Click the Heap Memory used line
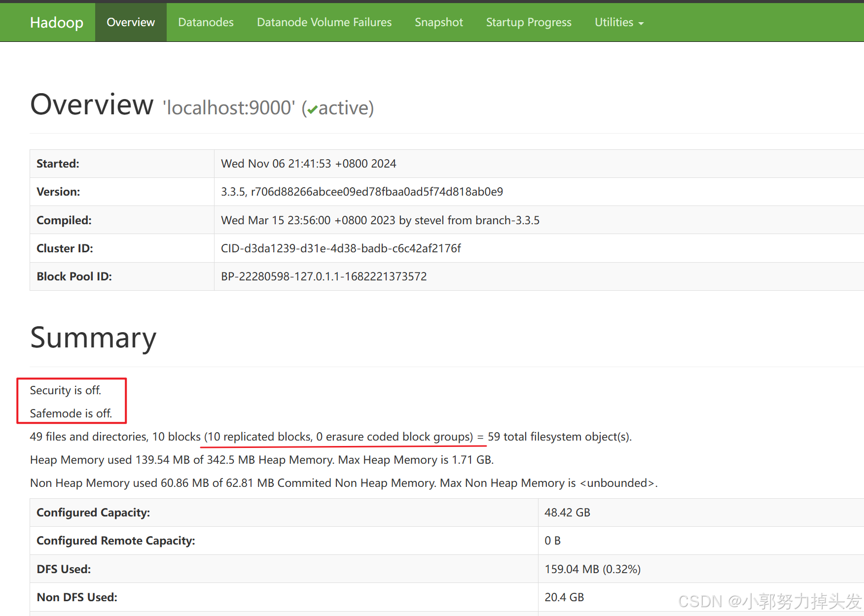864x616 pixels. point(262,460)
